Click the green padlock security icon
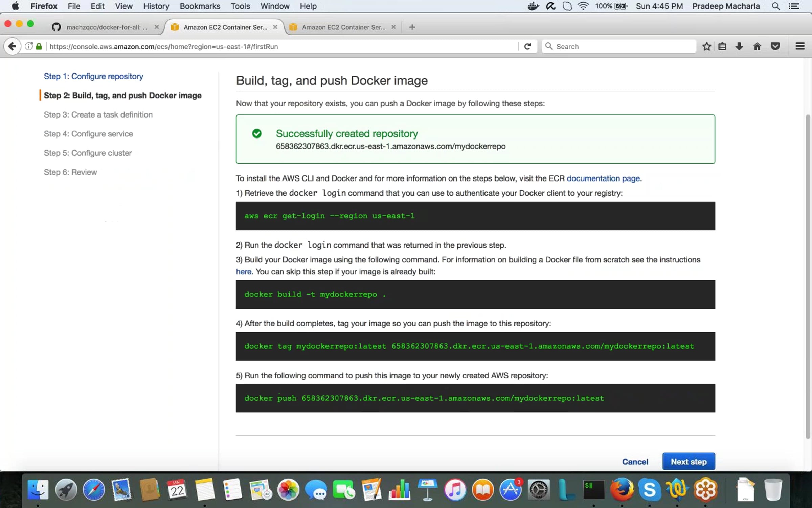 coord(39,46)
